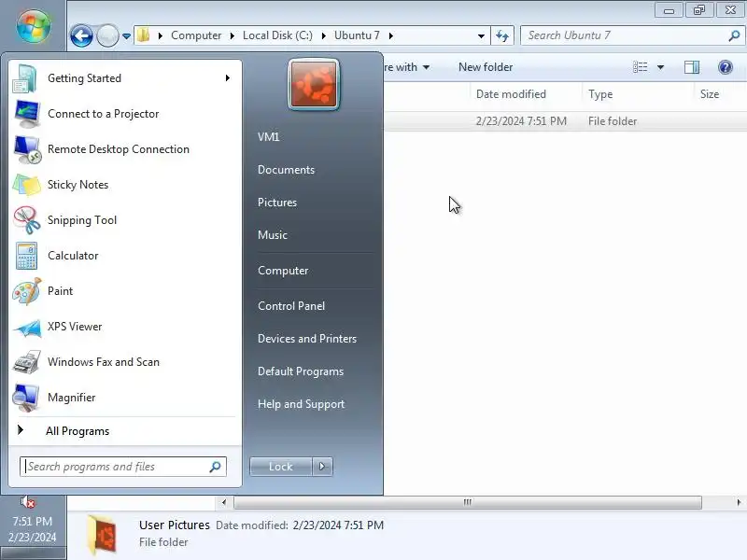This screenshot has width=747, height=560.
Task: Open Music from Start menu
Action: tap(273, 235)
